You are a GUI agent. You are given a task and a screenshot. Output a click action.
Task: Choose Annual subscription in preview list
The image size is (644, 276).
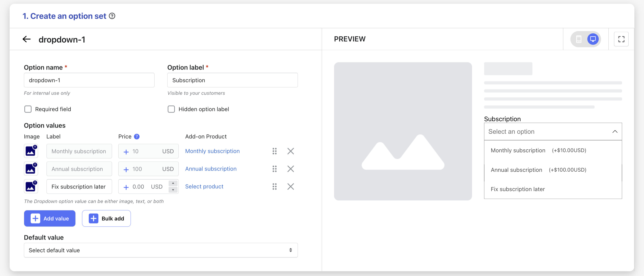[516, 170]
